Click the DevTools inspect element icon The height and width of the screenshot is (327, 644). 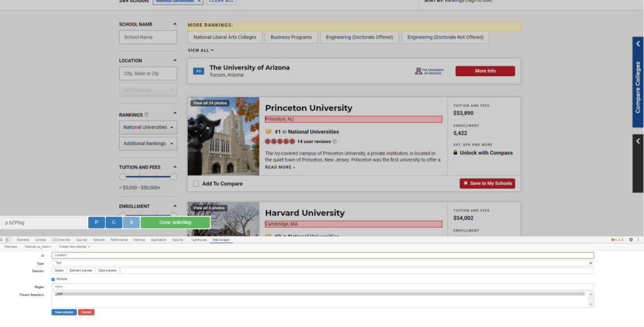click(x=2, y=239)
